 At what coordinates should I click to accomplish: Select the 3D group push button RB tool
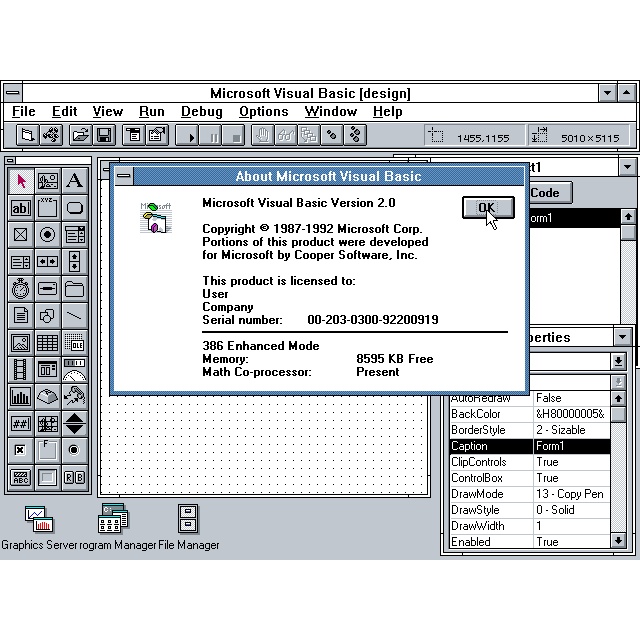tap(75, 477)
